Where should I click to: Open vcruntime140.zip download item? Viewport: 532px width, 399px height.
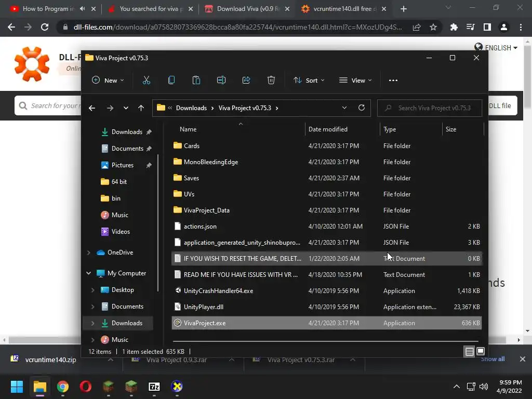[50, 360]
